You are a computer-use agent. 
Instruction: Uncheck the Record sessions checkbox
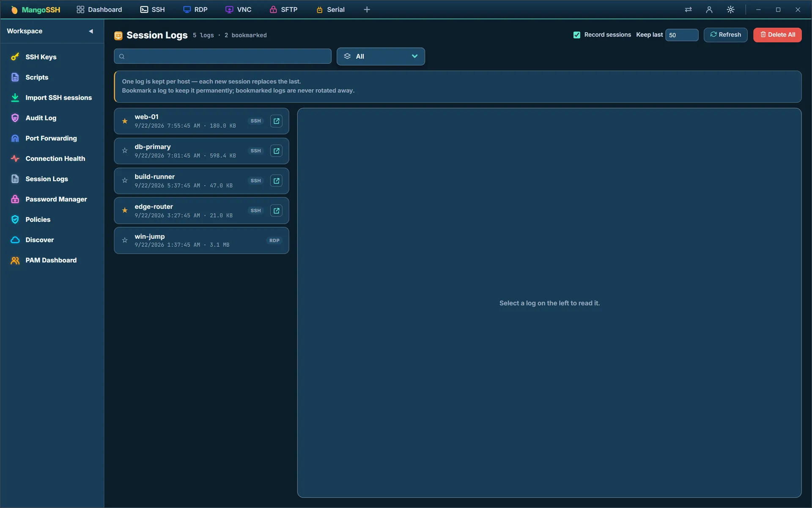(577, 35)
